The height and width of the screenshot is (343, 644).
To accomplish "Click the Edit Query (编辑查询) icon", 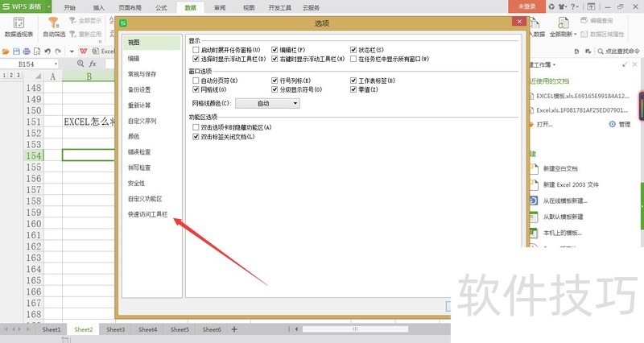I will 584,20.
